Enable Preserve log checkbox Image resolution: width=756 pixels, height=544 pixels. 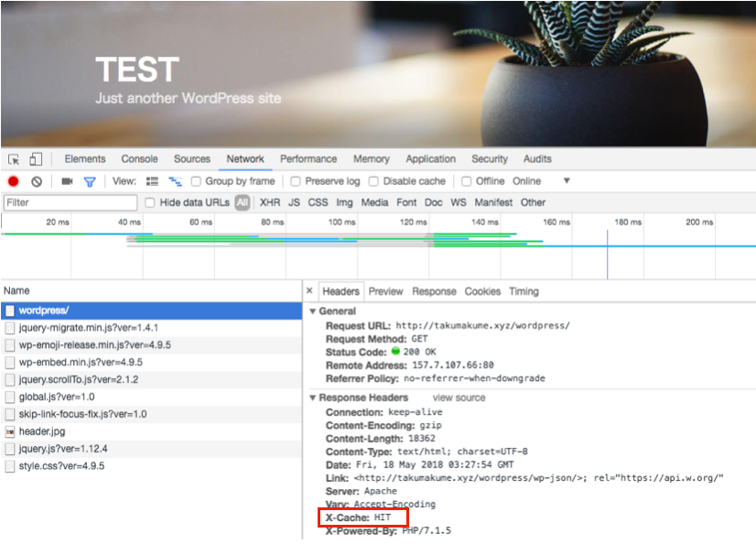(296, 181)
